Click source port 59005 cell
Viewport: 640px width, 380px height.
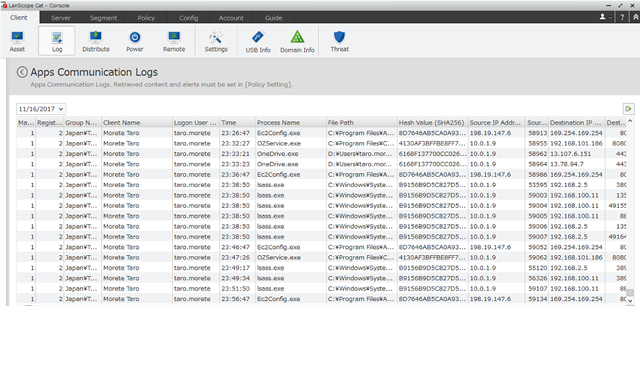pyautogui.click(x=537, y=216)
